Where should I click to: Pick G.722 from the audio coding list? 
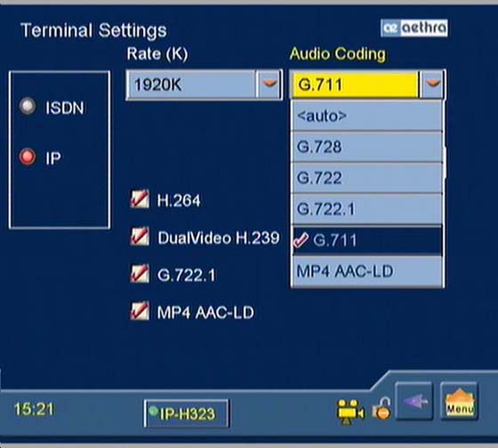[366, 178]
